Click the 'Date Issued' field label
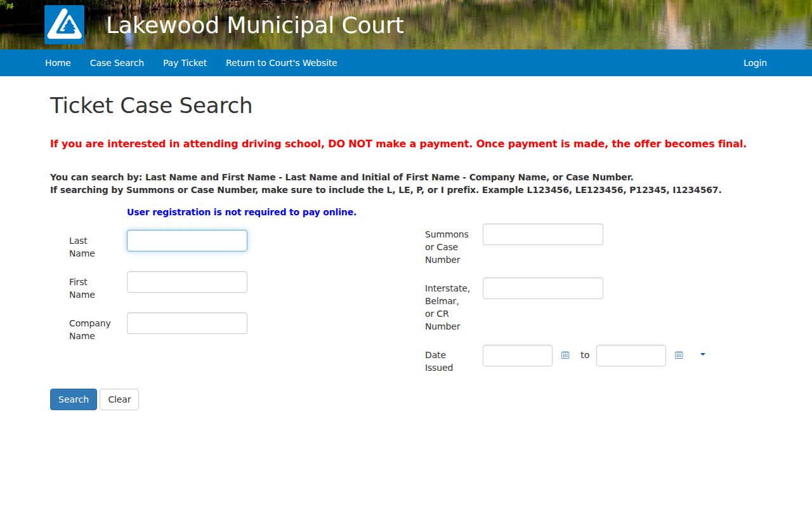Viewport: 812px width, 508px height. point(439,361)
